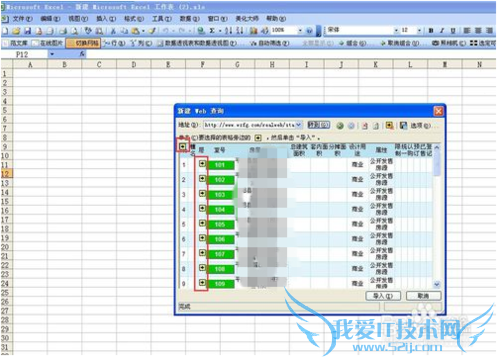Toggle table selection arrow beside room 103
This screenshot has width=500, height=362.
point(202,193)
